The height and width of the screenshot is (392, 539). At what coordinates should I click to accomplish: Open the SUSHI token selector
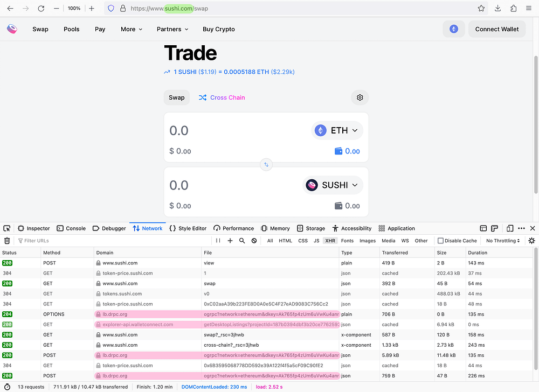coord(333,185)
